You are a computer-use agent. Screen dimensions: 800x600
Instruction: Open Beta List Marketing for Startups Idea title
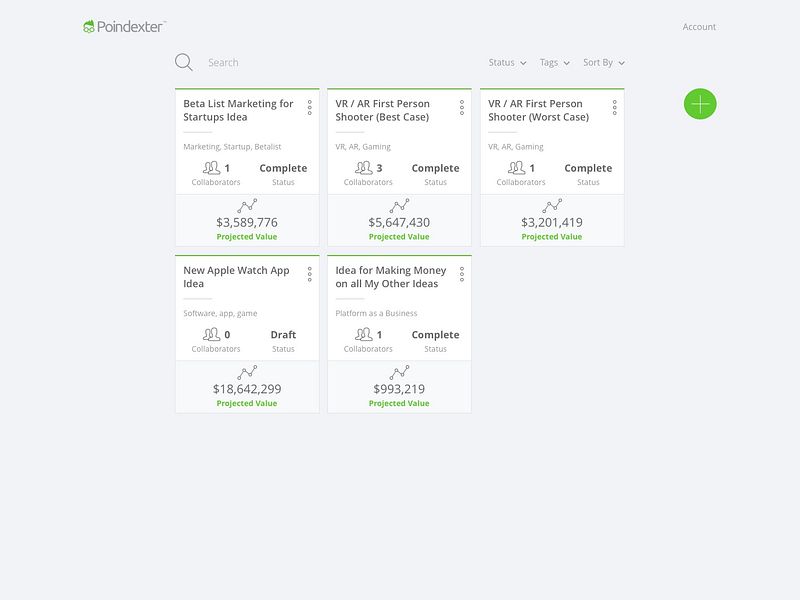[x=238, y=110]
